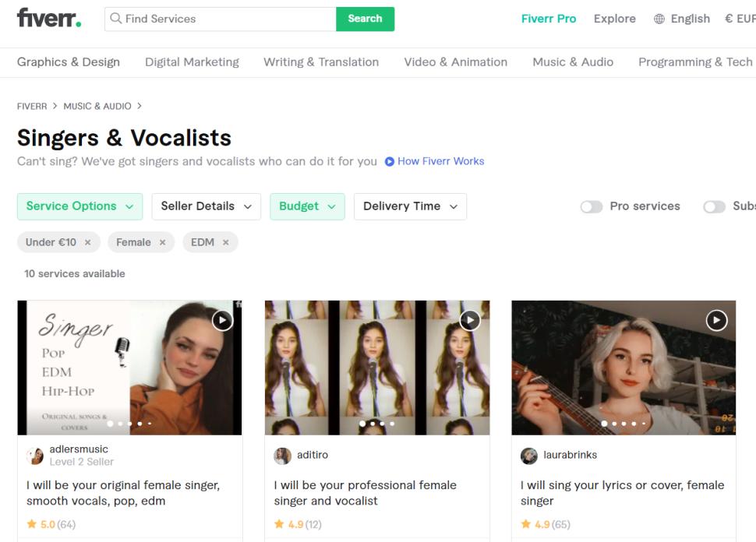
Task: Remove the Female filter chip
Action: tap(162, 243)
